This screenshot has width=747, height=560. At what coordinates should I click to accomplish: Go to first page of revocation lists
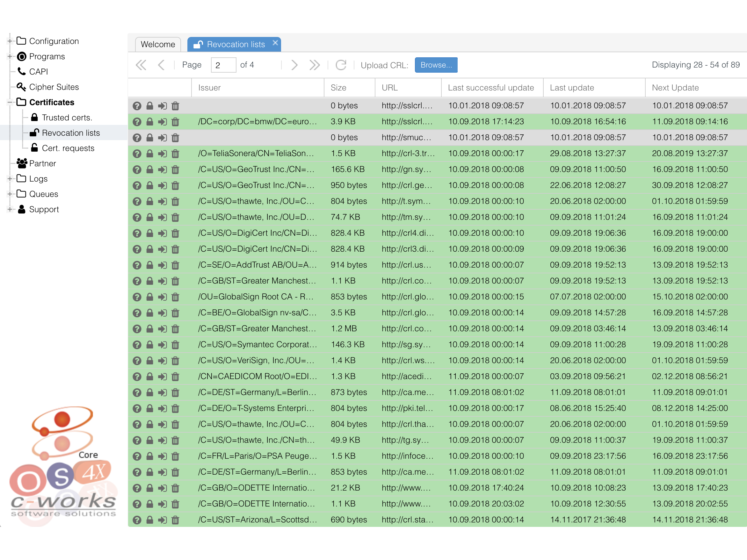click(x=141, y=65)
